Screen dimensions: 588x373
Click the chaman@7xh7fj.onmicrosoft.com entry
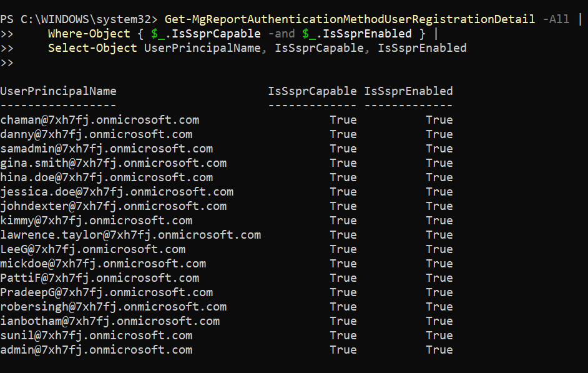(99, 120)
